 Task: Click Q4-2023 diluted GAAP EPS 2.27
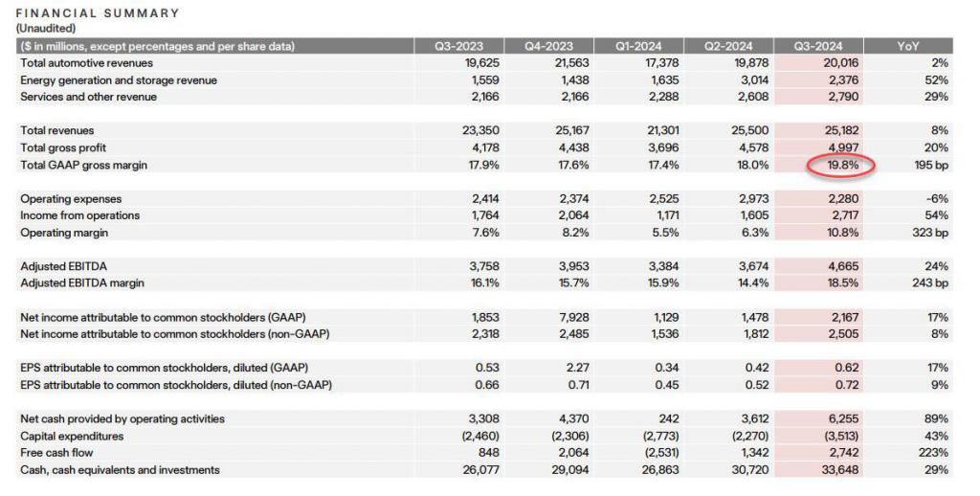(578, 368)
